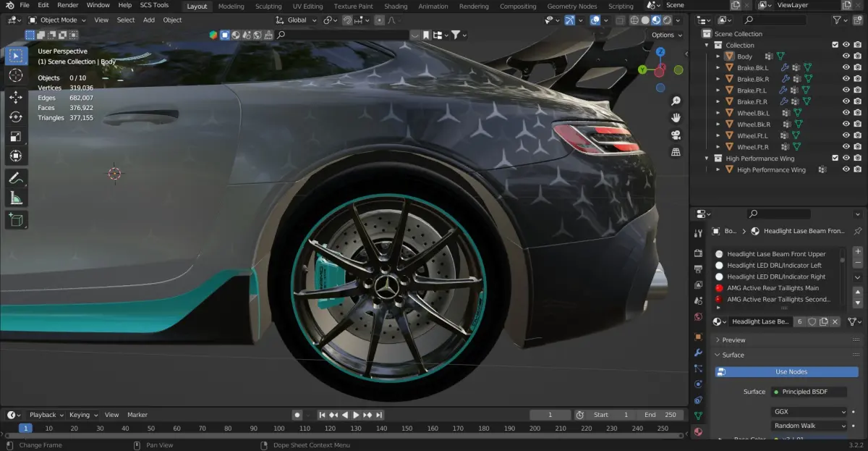Select the Add Cube tool
This screenshot has width=868, height=451.
16,219
